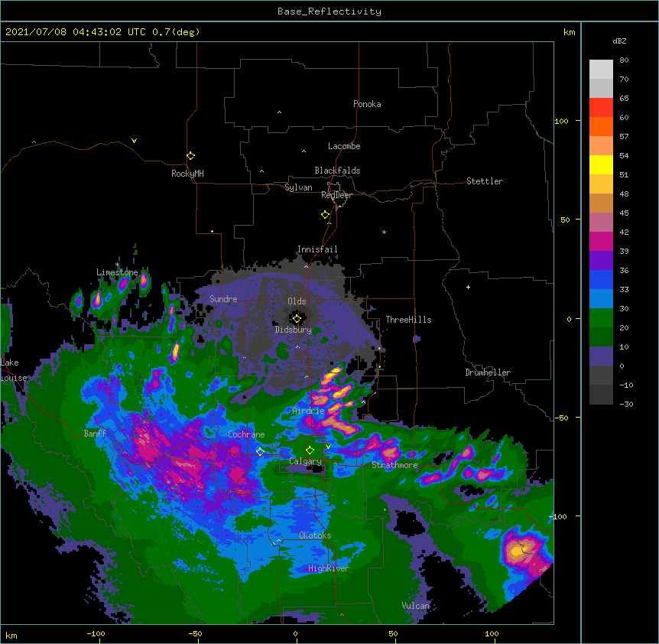This screenshot has width=659, height=644.
Task: Click the Sylvan city label
Action: click(298, 187)
